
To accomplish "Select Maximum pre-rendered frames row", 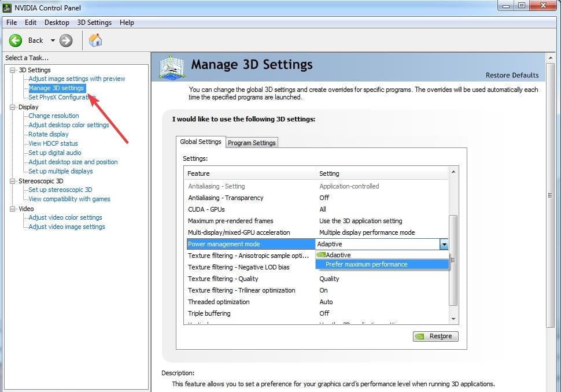I will tap(318, 221).
